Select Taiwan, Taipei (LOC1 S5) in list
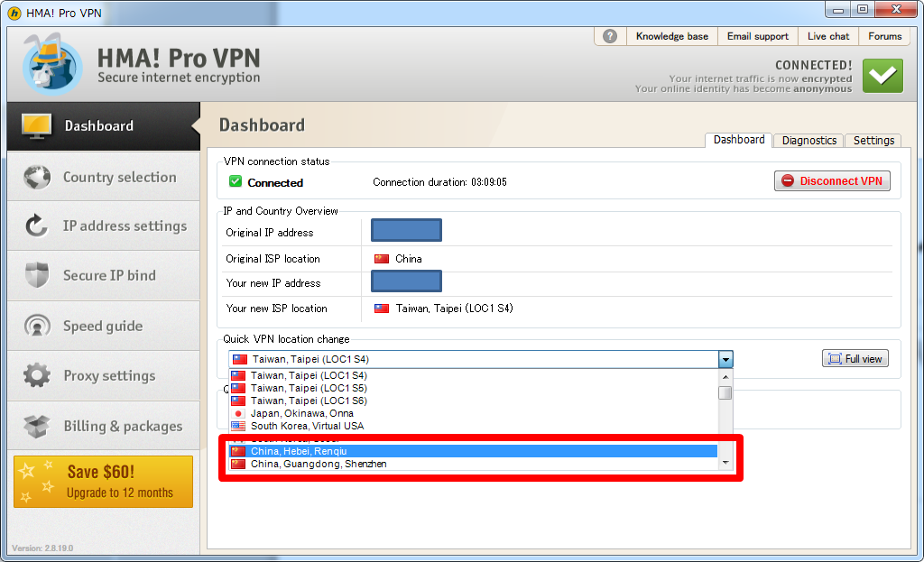 pyautogui.click(x=473, y=388)
